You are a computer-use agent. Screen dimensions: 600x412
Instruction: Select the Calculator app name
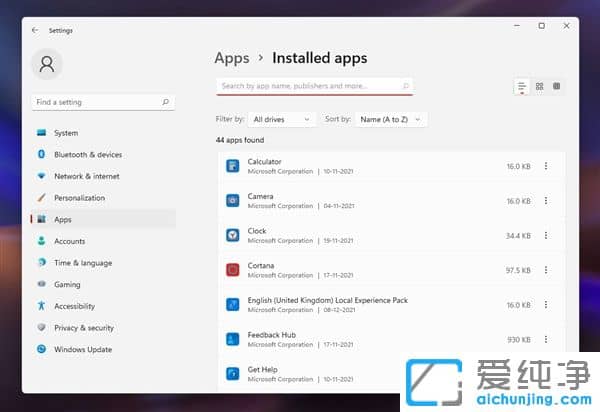tap(264, 161)
